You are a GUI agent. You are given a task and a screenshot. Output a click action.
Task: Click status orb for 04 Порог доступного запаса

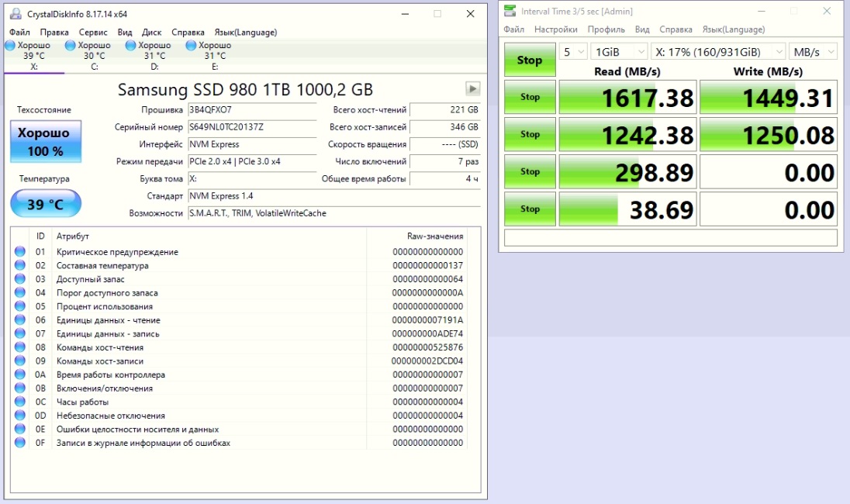[x=20, y=292]
